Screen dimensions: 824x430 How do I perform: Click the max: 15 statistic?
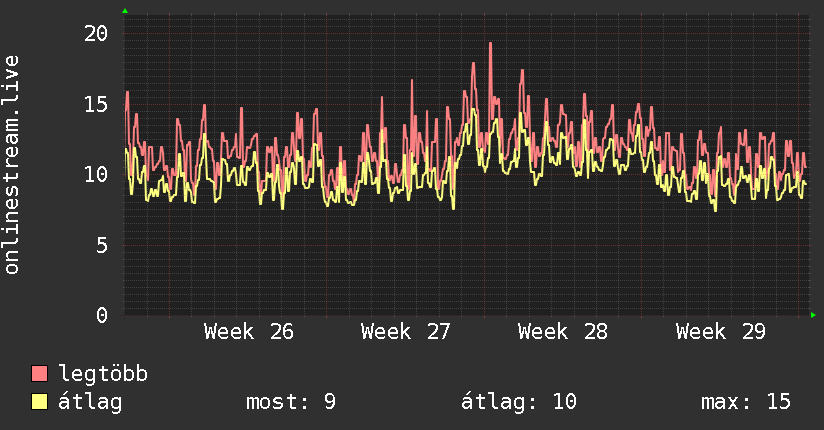pyautogui.click(x=746, y=402)
